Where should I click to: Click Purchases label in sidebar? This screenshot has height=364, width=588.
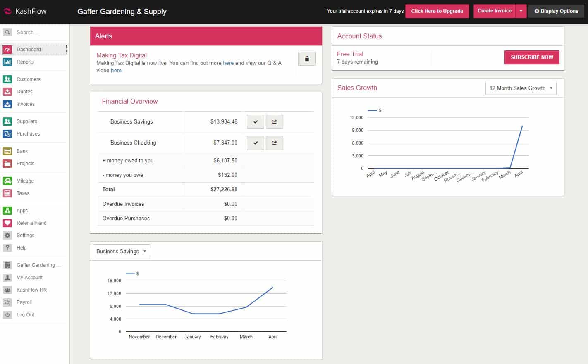[x=28, y=134]
